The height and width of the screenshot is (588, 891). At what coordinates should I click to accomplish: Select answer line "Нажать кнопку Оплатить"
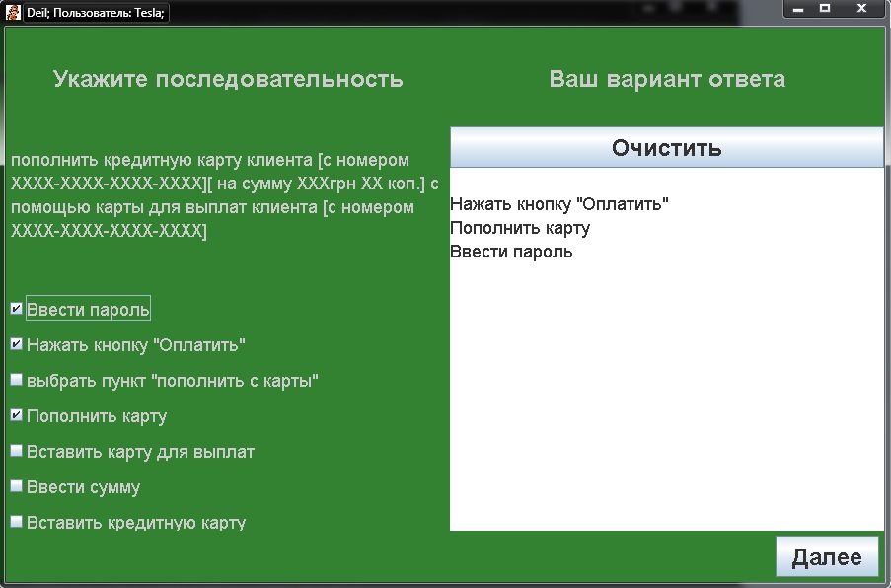click(559, 204)
